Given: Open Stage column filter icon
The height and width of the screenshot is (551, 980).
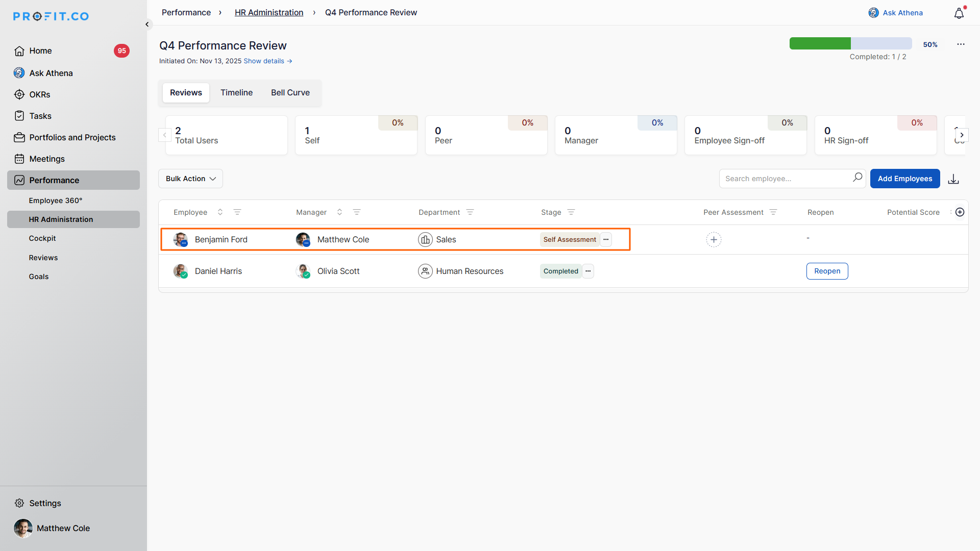Looking at the screenshot, I should (571, 212).
